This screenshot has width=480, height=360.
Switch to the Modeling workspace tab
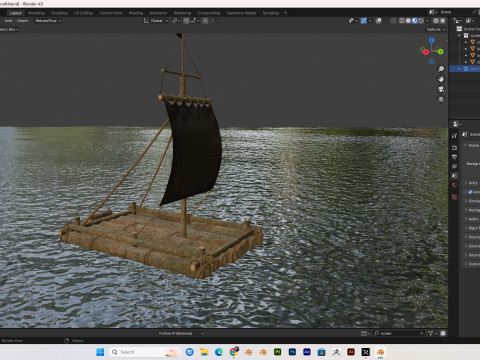tap(36, 13)
